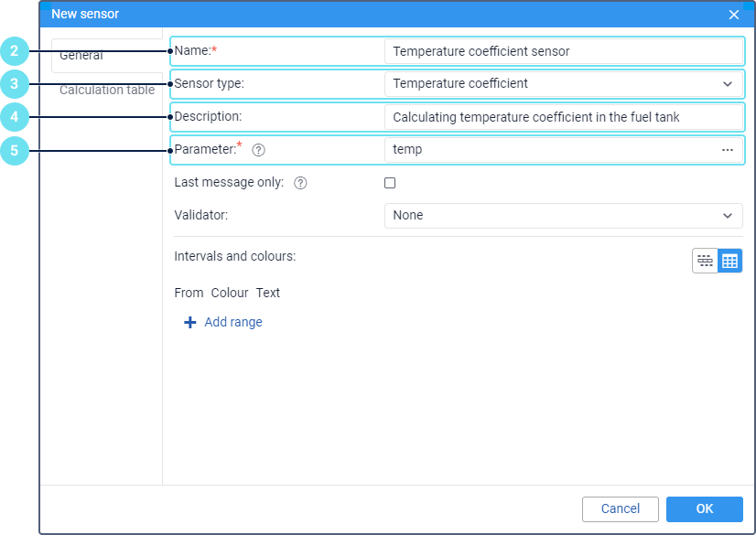Image resolution: width=756 pixels, height=535 pixels.
Task: Click the 'New sensor' dialog title
Action: pos(85,14)
